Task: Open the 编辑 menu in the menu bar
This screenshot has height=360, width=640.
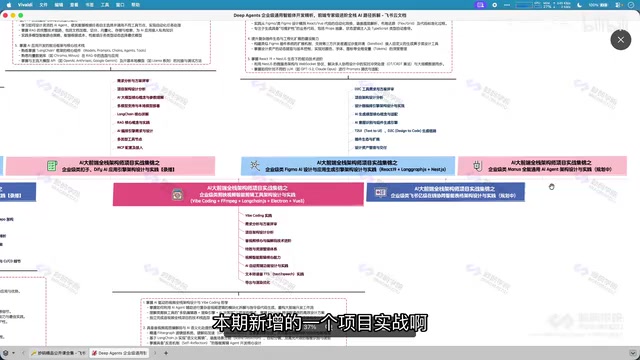Action: [x=59, y=5]
